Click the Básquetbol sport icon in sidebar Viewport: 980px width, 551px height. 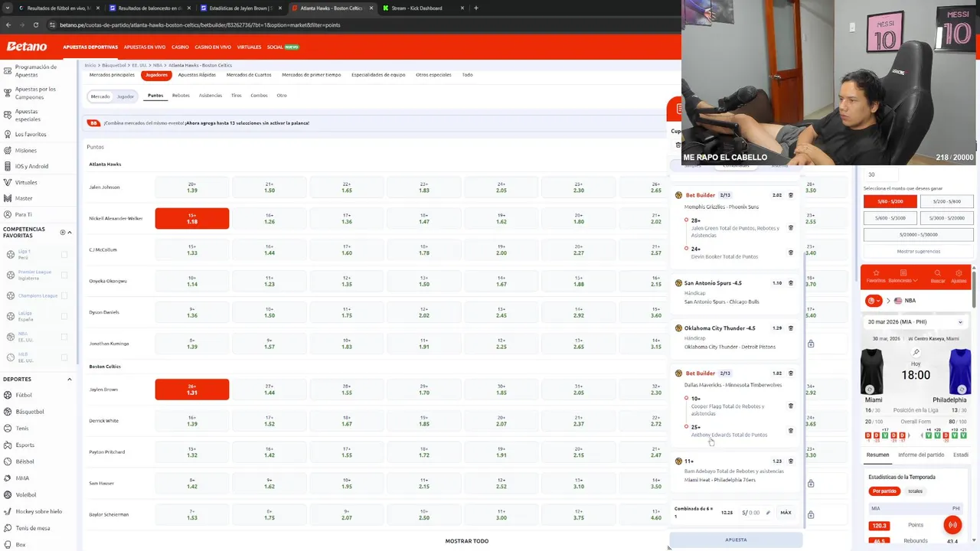click(7, 412)
